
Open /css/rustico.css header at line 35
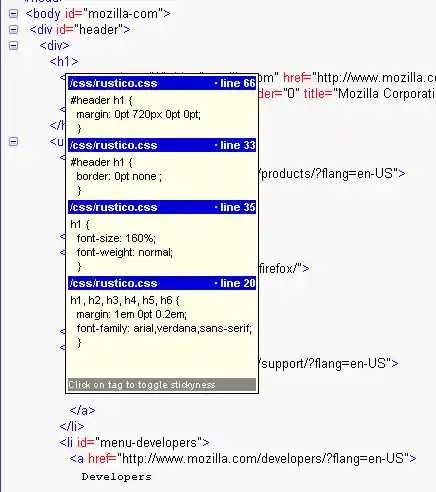162,207
